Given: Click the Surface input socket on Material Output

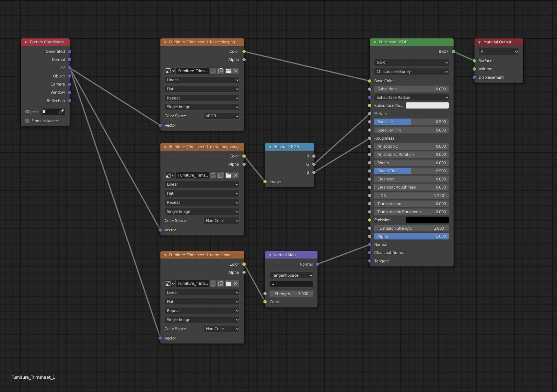Looking at the screenshot, I should point(474,61).
